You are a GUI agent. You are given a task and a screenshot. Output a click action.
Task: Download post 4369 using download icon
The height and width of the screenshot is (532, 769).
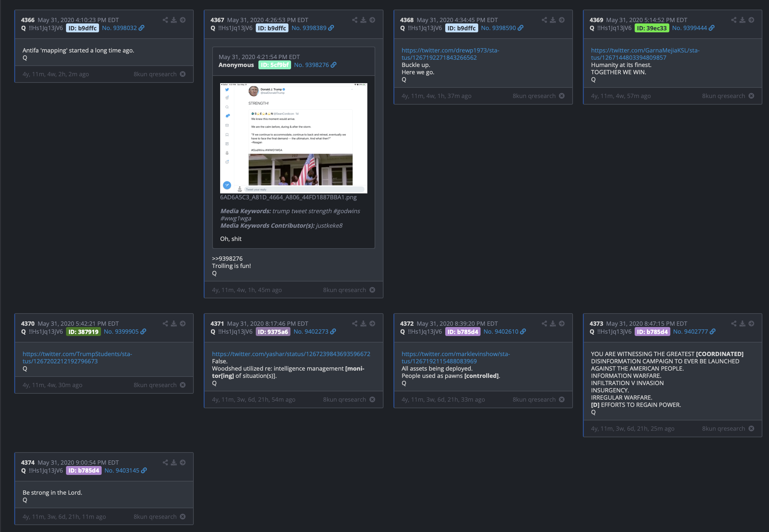[742, 20]
